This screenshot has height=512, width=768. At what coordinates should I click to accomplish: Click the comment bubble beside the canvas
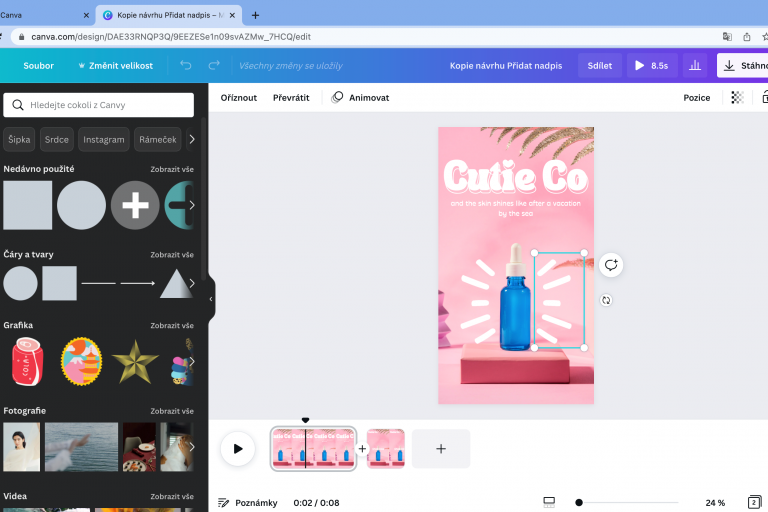pyautogui.click(x=611, y=265)
